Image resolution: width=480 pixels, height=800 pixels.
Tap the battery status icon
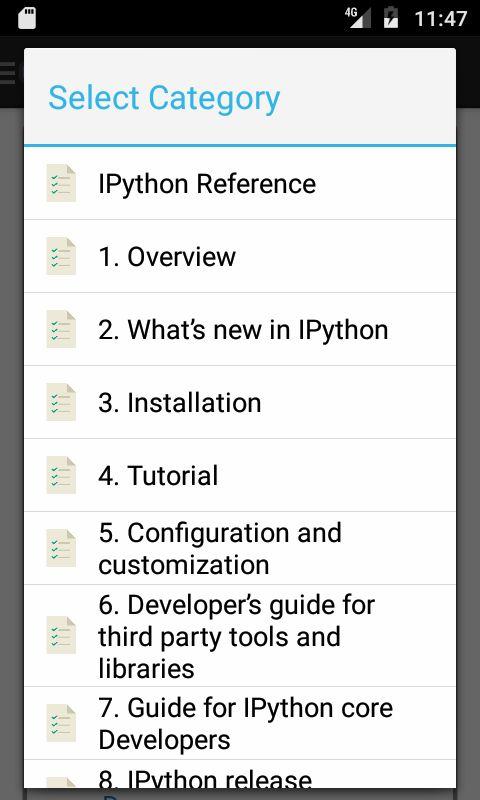391,18
